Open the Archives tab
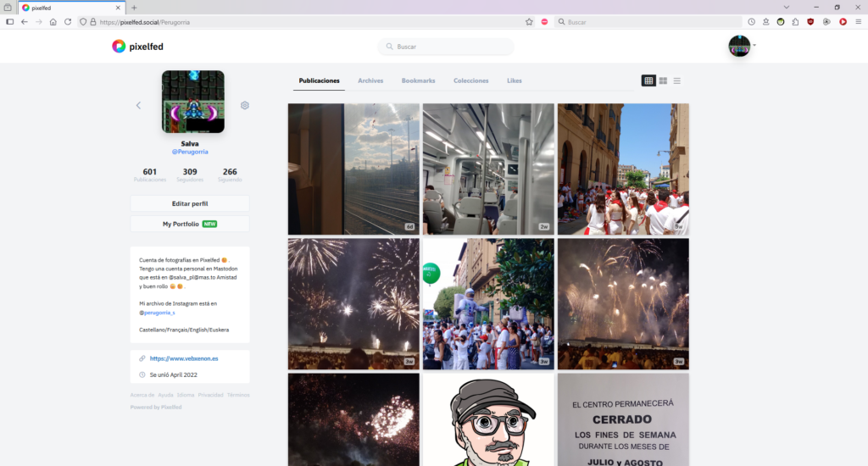The width and height of the screenshot is (868, 466). point(370,80)
